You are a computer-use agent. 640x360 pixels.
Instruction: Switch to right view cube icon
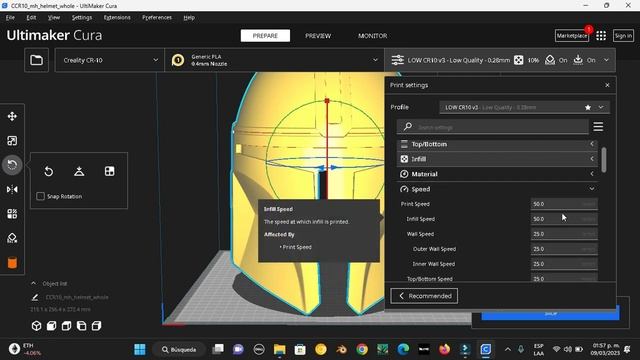[x=96, y=326]
